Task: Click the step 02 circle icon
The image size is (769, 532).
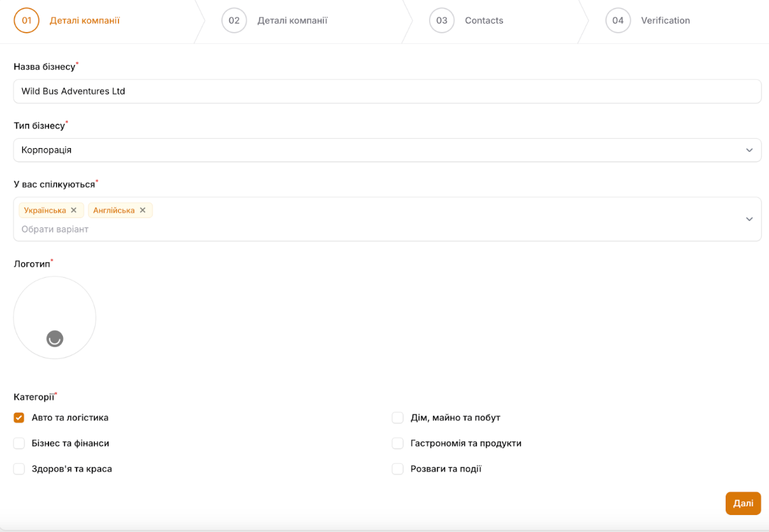Action: pos(234,20)
